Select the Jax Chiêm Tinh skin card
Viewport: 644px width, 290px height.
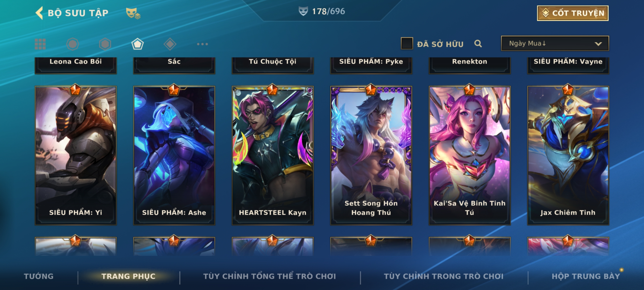click(568, 155)
